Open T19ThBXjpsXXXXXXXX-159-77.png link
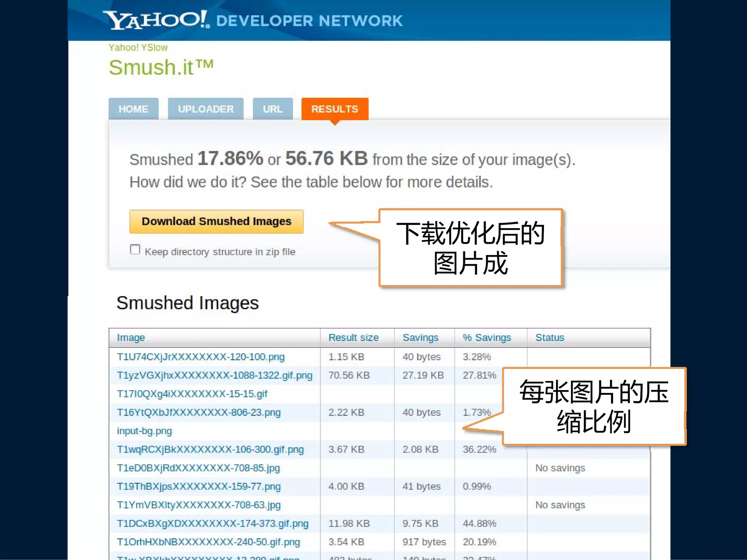Screen dimensions: 747x560 (x=199, y=486)
